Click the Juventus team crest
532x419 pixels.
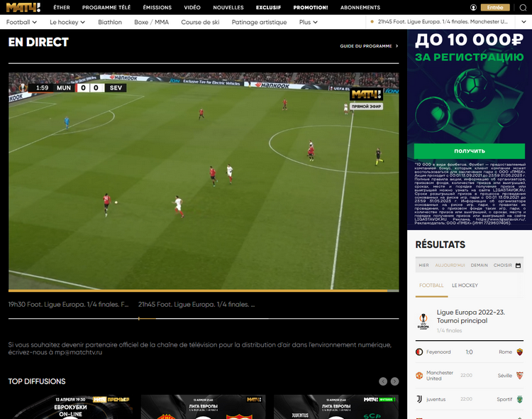coord(419,399)
